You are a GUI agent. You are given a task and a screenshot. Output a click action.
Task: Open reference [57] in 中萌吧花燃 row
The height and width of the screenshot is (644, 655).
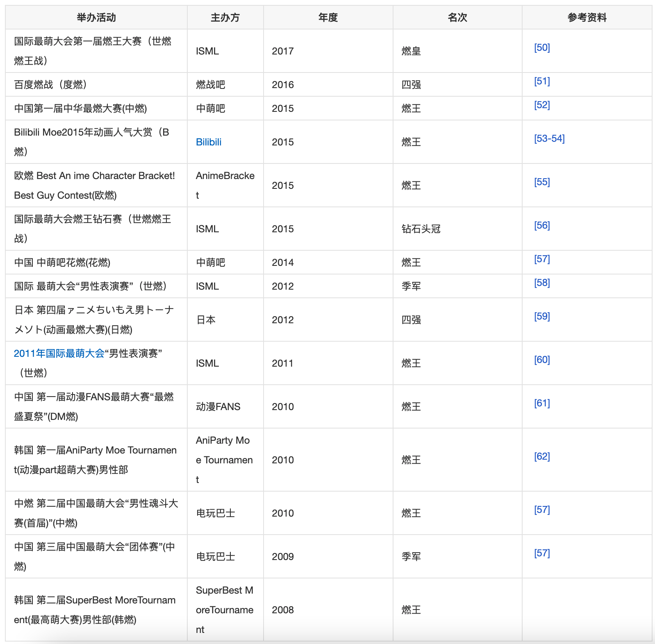pos(541,259)
